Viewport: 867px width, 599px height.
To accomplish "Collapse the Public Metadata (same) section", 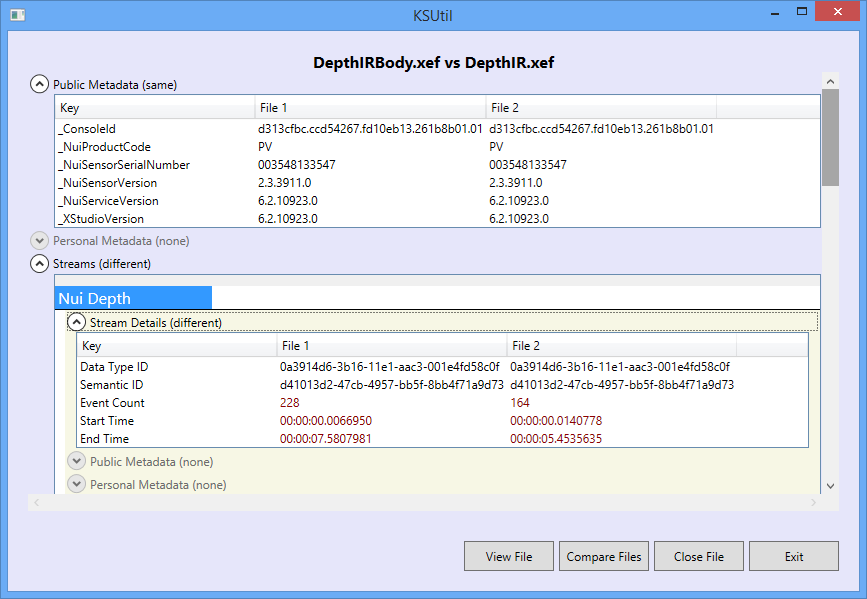I will click(x=39, y=85).
